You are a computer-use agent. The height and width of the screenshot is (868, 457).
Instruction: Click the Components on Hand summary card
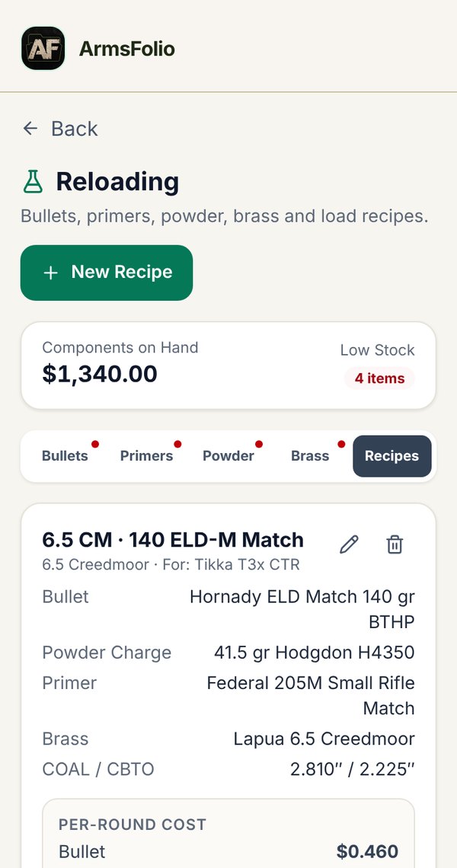pyautogui.click(x=228, y=365)
